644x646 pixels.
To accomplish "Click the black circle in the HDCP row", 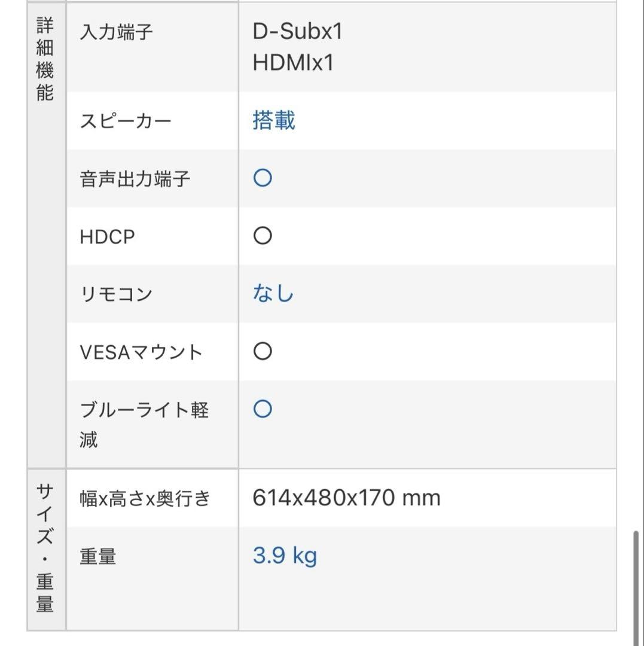I will 263,236.
